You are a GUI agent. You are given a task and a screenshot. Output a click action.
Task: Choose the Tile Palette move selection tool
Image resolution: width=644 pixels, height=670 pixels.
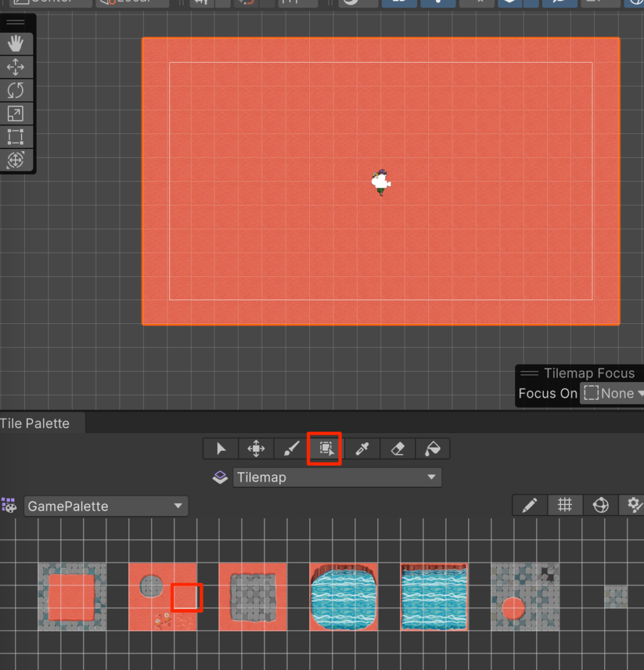click(x=256, y=449)
